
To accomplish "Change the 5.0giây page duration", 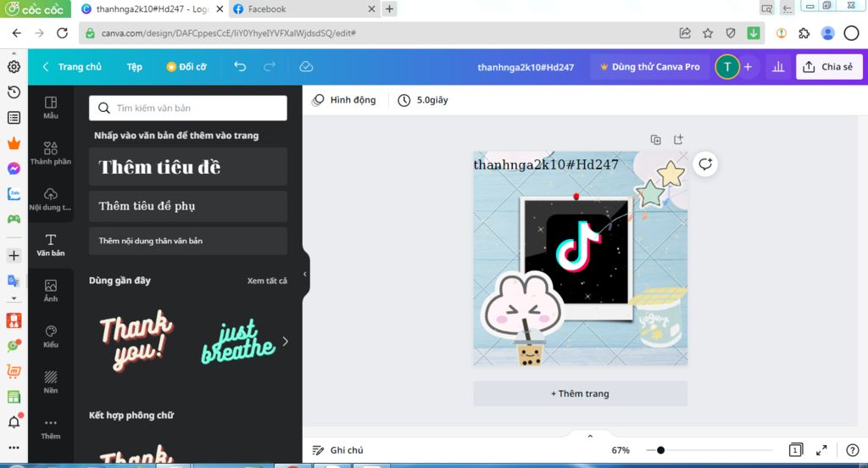I will click(424, 100).
